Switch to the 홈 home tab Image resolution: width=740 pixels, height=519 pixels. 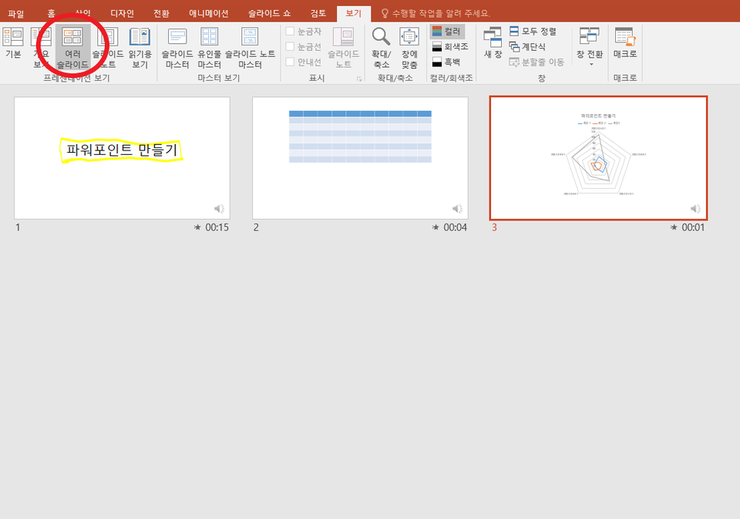click(x=51, y=13)
